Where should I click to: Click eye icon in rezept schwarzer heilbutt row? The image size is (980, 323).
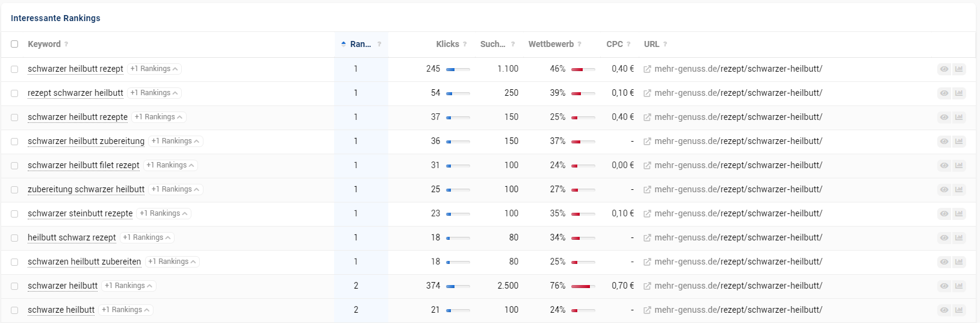[x=944, y=93]
